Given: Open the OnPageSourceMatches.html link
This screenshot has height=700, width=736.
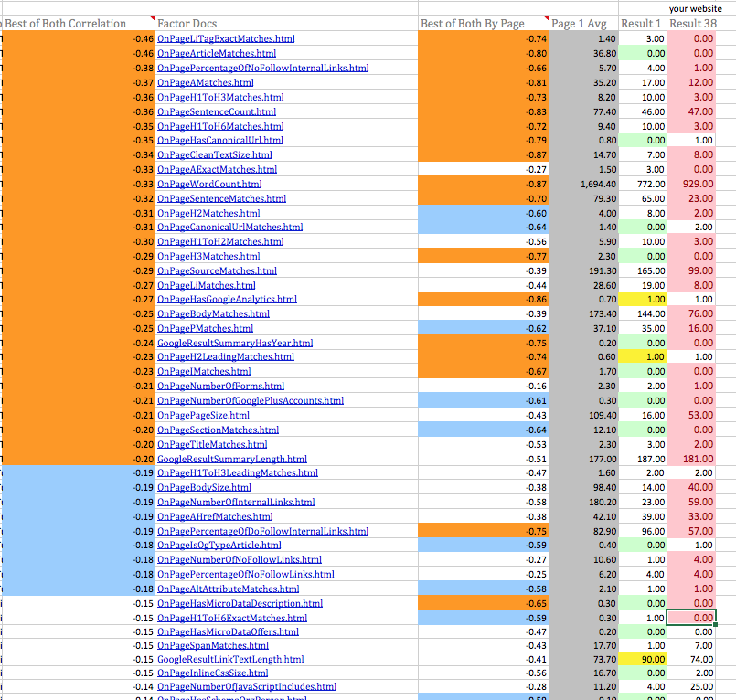Looking at the screenshot, I should (217, 270).
